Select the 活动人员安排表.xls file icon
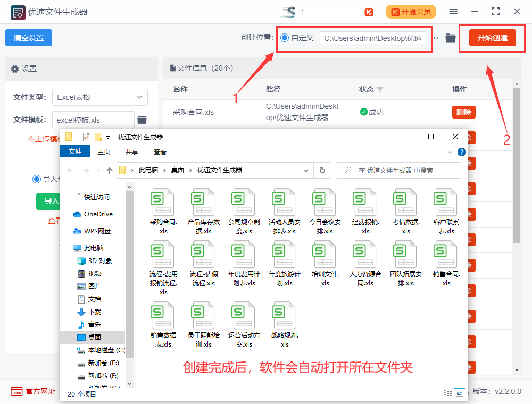This screenshot has width=532, height=404. (284, 203)
